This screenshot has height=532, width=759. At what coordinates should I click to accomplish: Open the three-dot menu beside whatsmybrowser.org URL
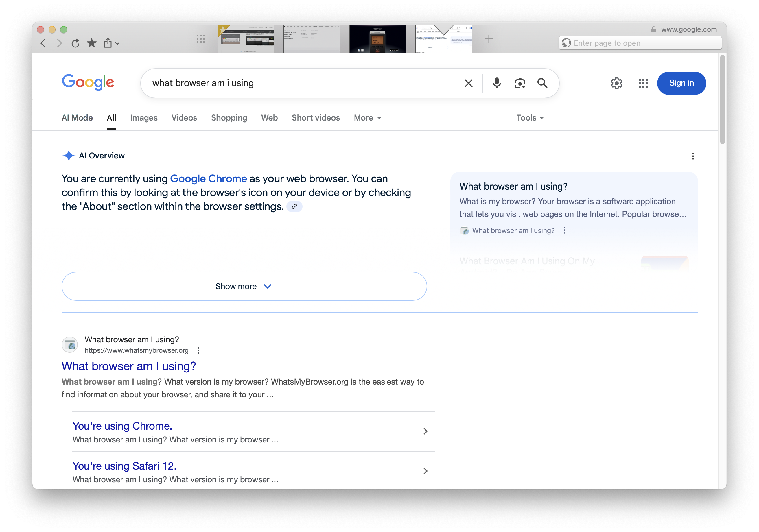coord(198,350)
